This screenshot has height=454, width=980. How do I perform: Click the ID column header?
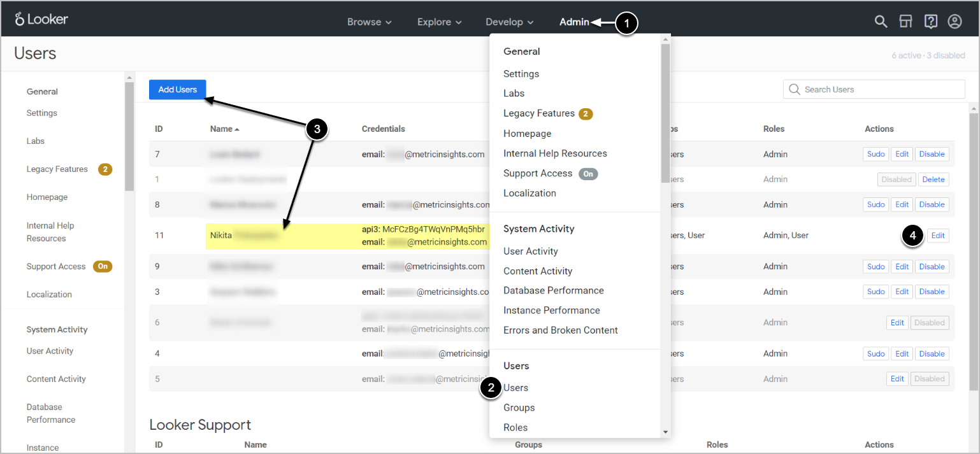(159, 129)
